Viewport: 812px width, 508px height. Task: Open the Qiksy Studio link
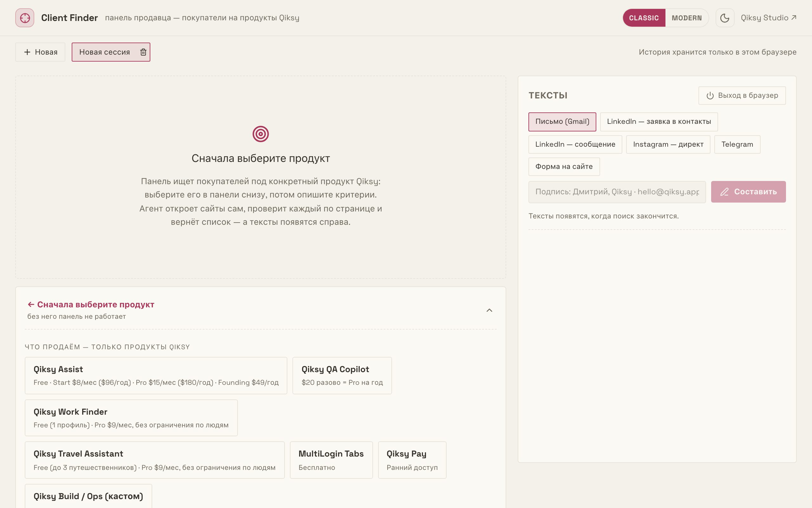click(x=768, y=18)
